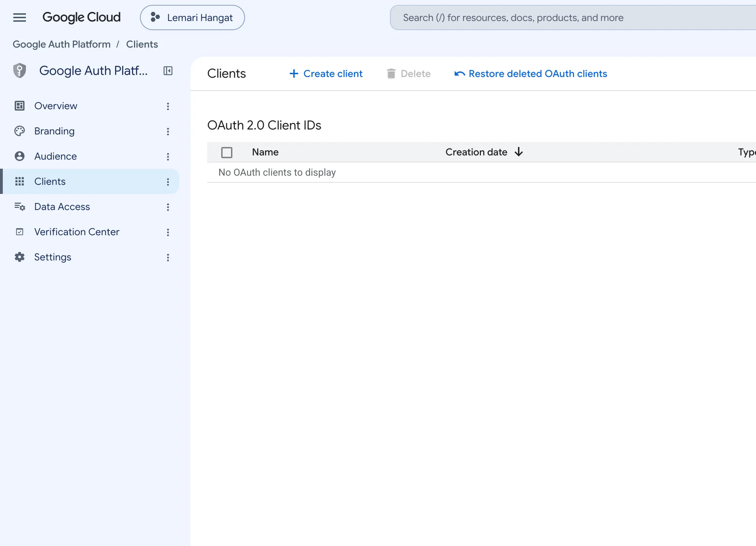
Task: Click the Google Auth Platf... sidebar title
Action: (93, 71)
